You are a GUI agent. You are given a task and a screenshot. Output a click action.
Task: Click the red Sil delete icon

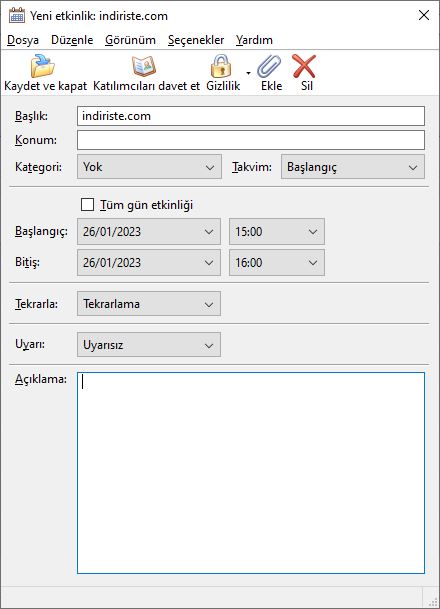click(x=304, y=66)
